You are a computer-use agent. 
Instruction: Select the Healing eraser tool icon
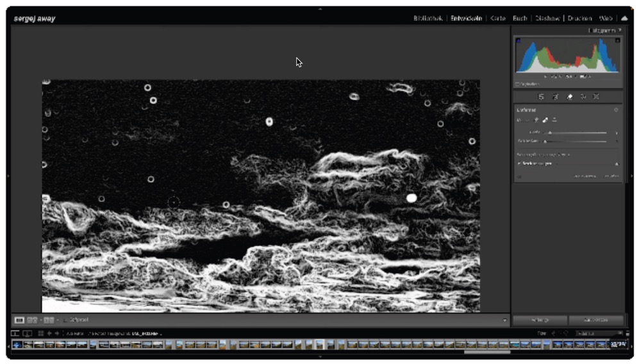click(x=569, y=97)
